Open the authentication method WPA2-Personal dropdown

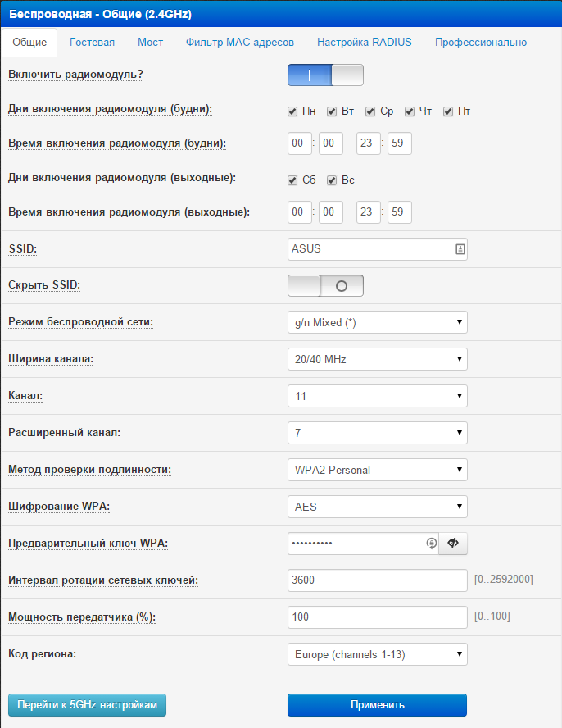[x=377, y=470]
